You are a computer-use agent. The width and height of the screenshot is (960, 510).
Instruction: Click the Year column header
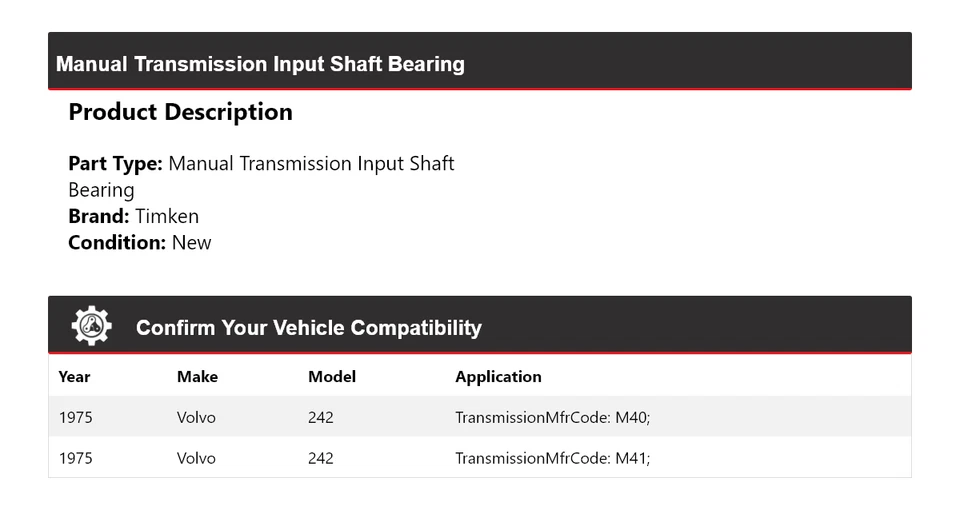pos(74,377)
